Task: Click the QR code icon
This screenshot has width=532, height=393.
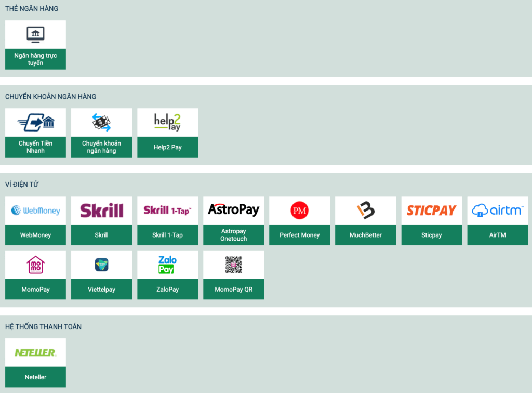Action: (x=234, y=265)
